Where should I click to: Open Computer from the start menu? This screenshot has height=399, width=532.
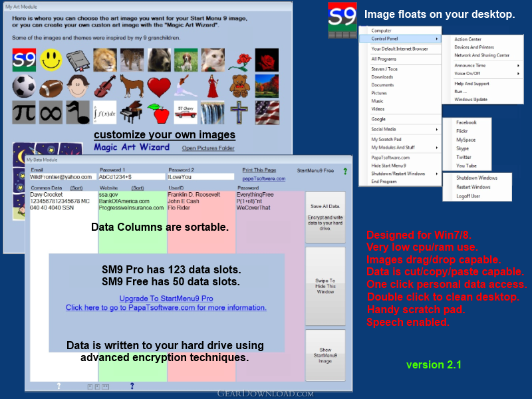[x=381, y=31]
